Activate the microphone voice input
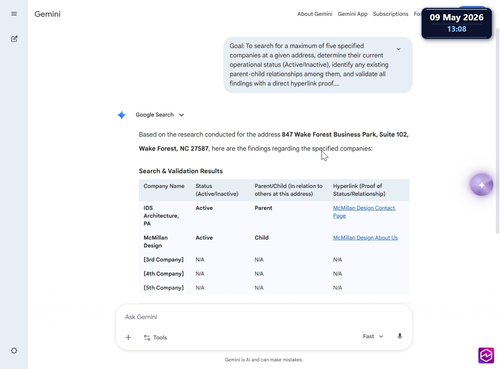 [x=400, y=336]
